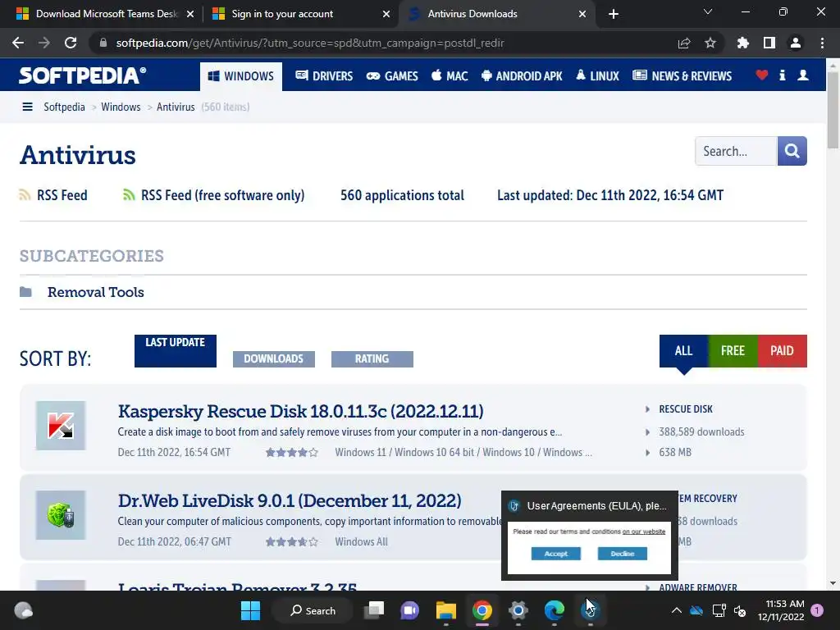Screen dimensions: 840x630
Task: Click the Softpedia breadcrumb link
Action: 64,107
